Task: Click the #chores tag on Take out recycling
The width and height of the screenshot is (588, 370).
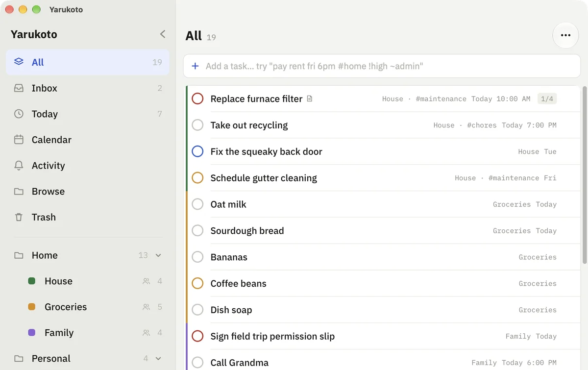Action: click(x=482, y=125)
